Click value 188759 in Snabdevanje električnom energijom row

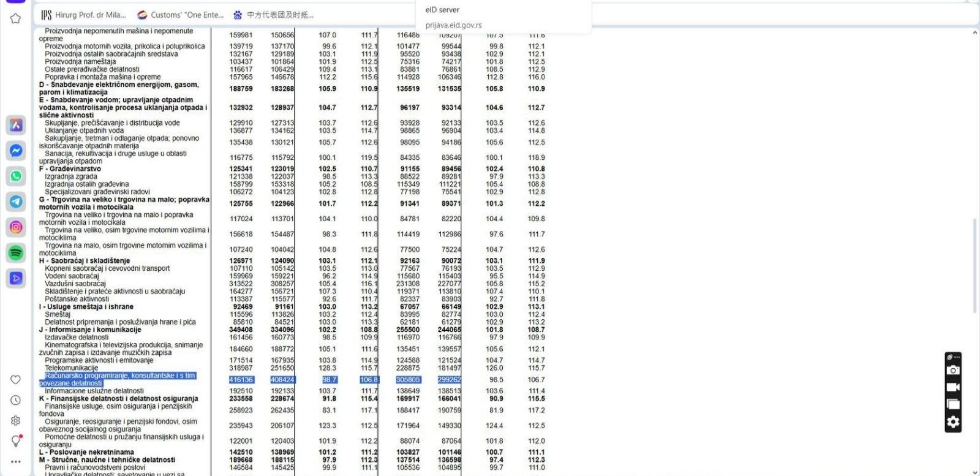pyautogui.click(x=241, y=89)
